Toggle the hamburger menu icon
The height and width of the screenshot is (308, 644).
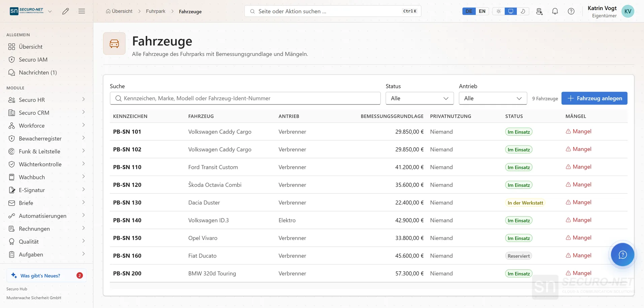(x=82, y=11)
